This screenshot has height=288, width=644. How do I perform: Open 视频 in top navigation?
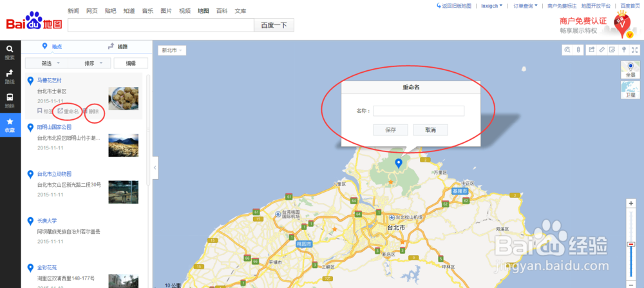[185, 11]
